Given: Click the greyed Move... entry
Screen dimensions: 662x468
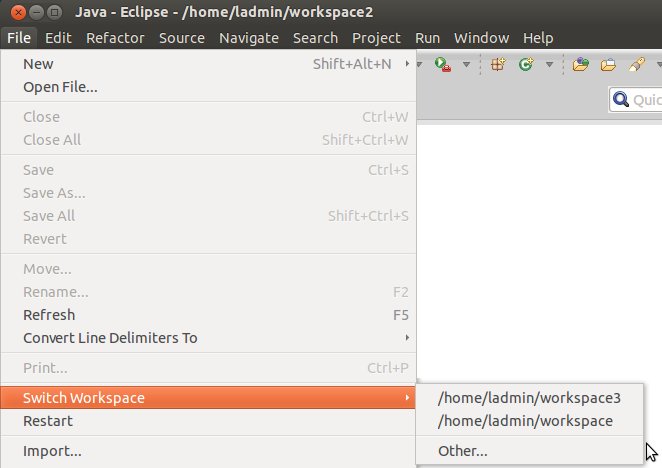Looking at the screenshot, I should [x=208, y=269].
